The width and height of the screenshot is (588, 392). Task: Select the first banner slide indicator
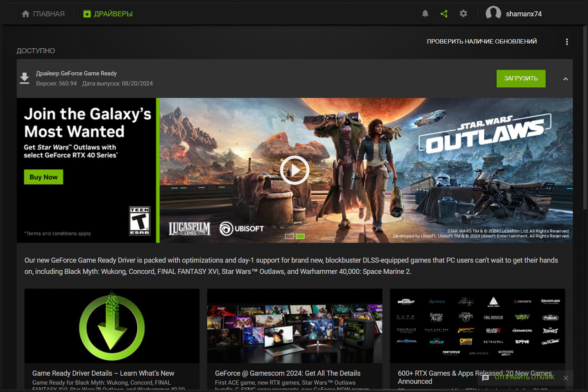click(289, 236)
